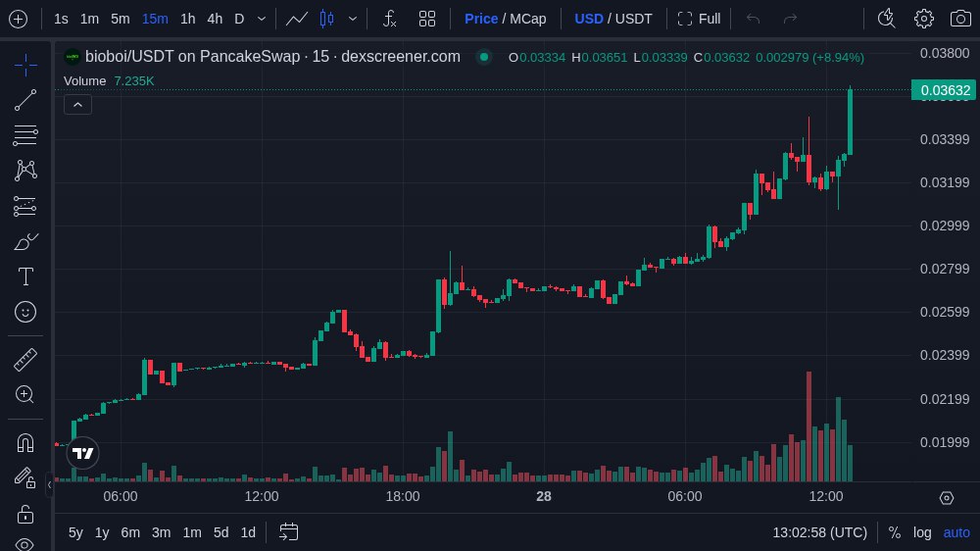980x551 pixels.
Task: Select the ruler measure tool
Action: tap(25, 360)
